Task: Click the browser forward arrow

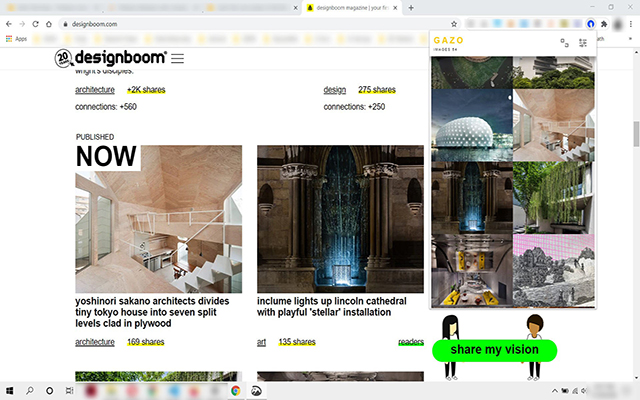Action: [x=22, y=24]
